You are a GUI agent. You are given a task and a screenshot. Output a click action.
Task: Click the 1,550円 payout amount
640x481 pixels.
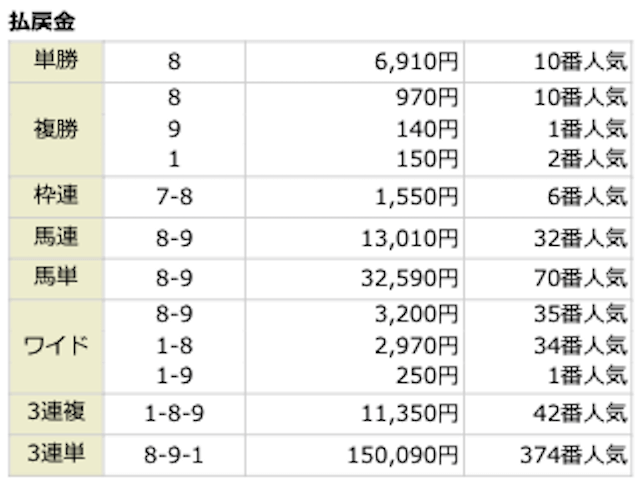click(417, 196)
